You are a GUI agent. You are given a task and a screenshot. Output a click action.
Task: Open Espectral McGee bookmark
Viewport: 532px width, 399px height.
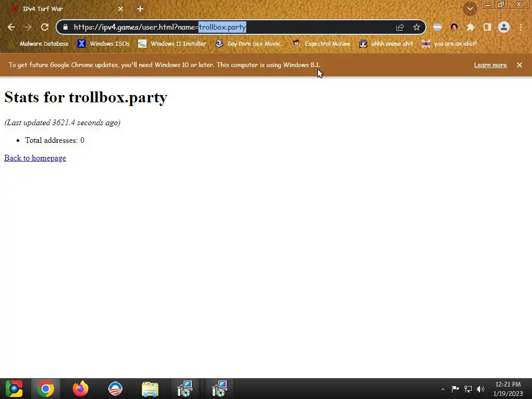click(x=321, y=44)
